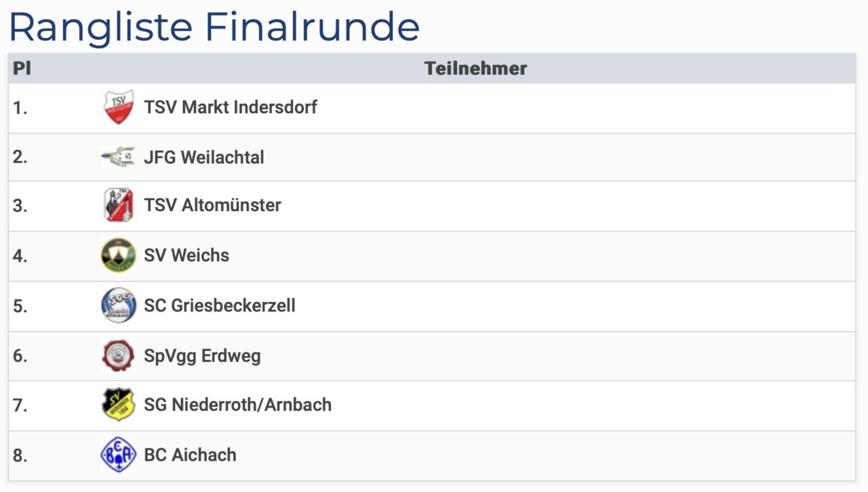Click the TSV Markt Indersdorf club crest
This screenshot has height=492, width=868.
click(118, 107)
